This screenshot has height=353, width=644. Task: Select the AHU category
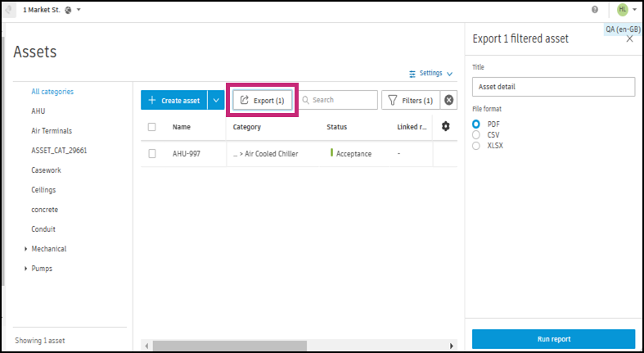coord(38,111)
